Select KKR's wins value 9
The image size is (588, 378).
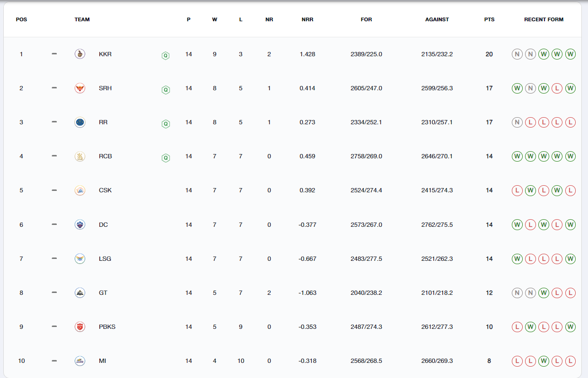(x=215, y=54)
